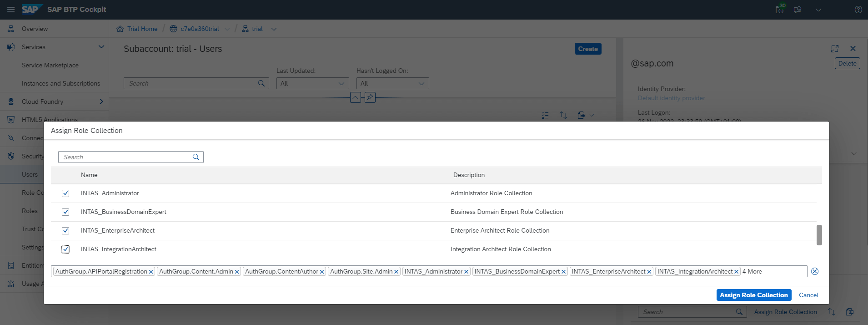The width and height of the screenshot is (868, 325).
Task: Open Default identity provider link
Action: point(672,98)
